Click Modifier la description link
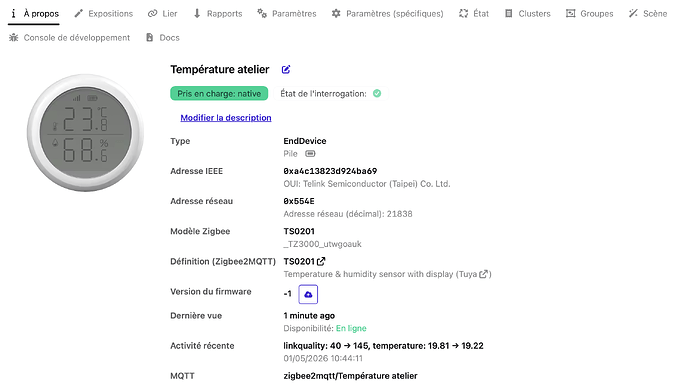 tap(226, 117)
